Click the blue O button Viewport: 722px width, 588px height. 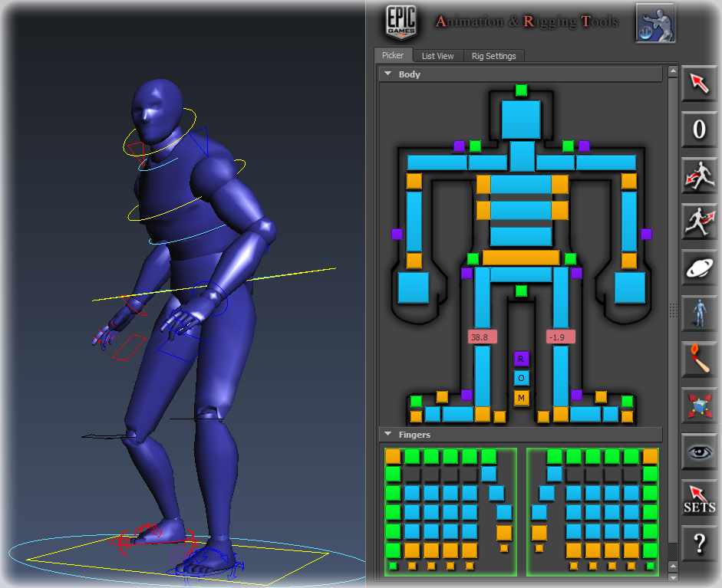click(x=521, y=378)
